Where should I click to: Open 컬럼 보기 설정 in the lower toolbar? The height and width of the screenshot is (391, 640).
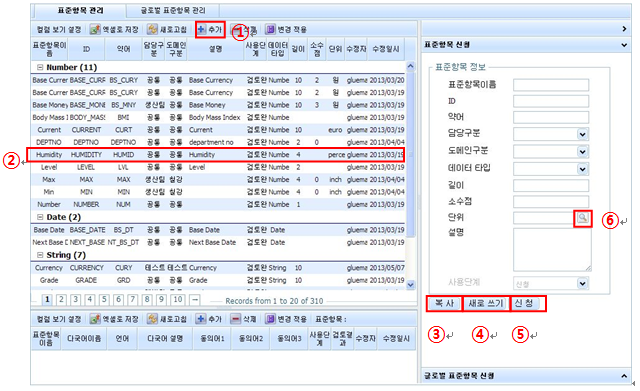[59, 319]
